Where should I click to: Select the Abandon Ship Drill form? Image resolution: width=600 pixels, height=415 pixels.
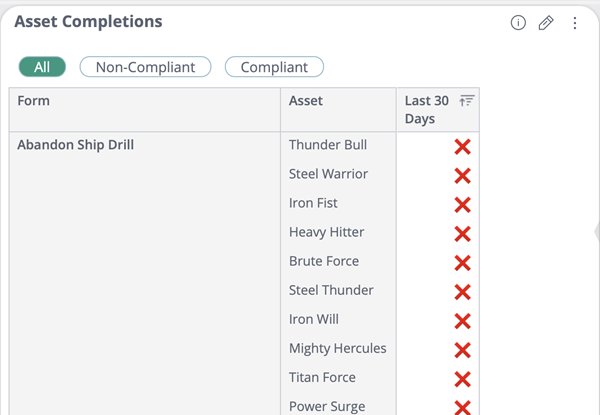click(x=75, y=145)
